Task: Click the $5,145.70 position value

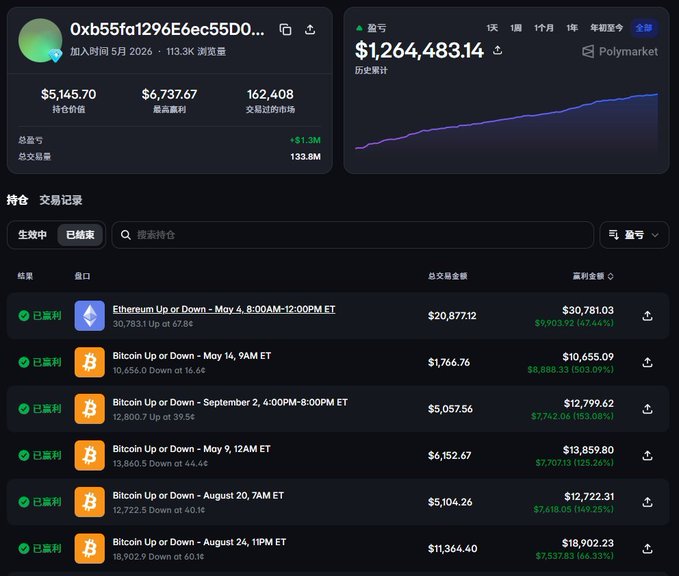Action: [68, 94]
